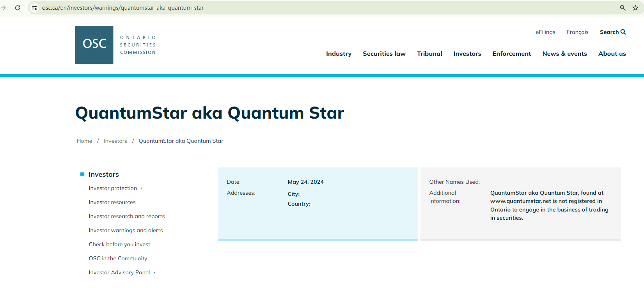Open Investor warnings and alerts link

coord(126,230)
